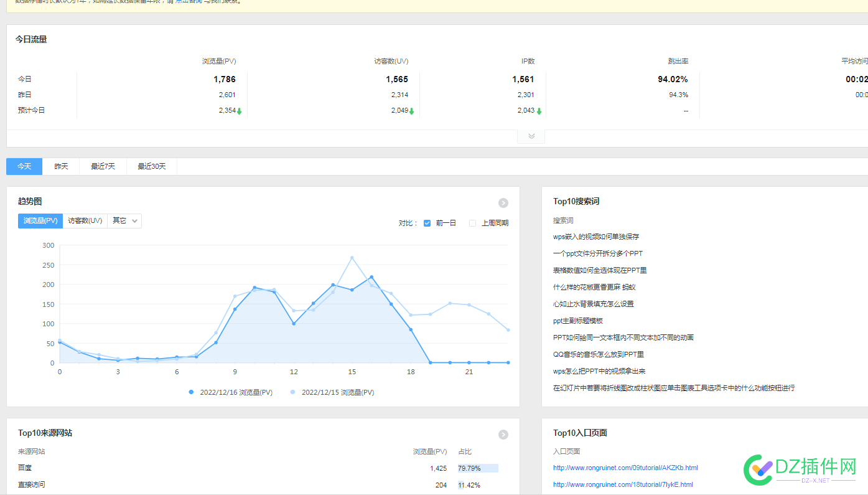Click today's UV value 1,565
This screenshot has height=495, width=868.
[x=397, y=79]
